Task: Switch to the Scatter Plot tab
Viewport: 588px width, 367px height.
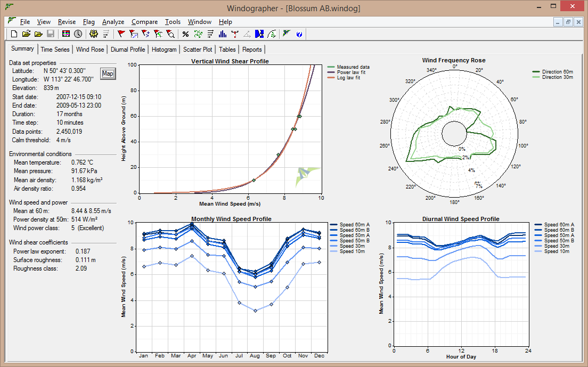Action: click(198, 49)
